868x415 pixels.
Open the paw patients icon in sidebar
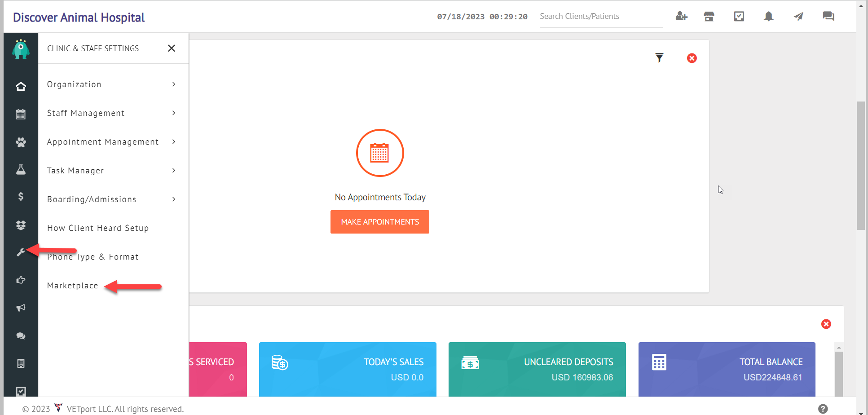(x=21, y=142)
